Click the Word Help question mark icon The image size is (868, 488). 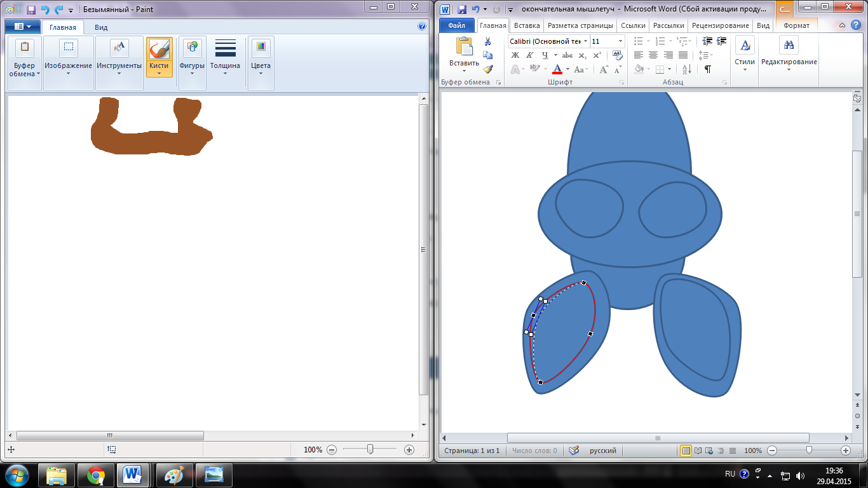pyautogui.click(x=855, y=25)
